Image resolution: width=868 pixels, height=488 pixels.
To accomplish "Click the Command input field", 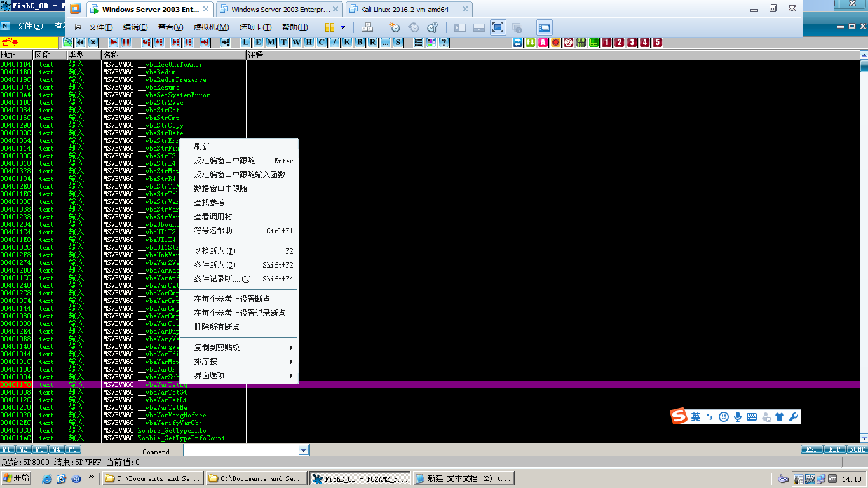I will point(240,451).
